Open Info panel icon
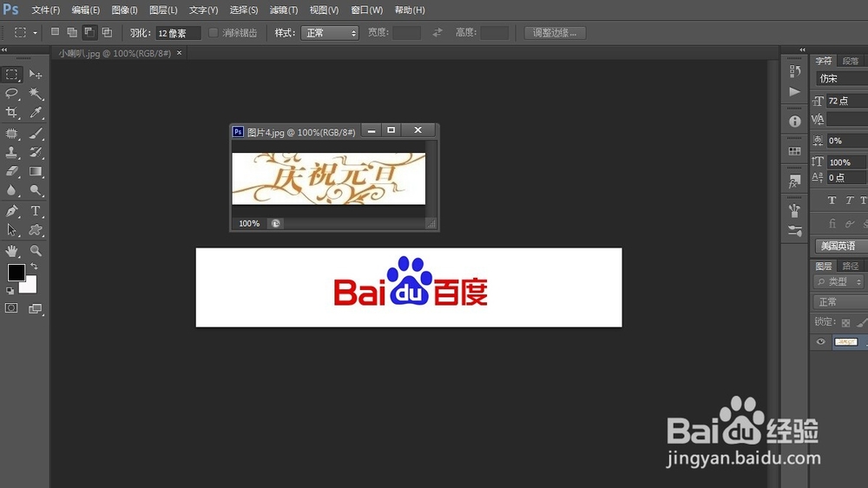The image size is (868, 488). [795, 122]
